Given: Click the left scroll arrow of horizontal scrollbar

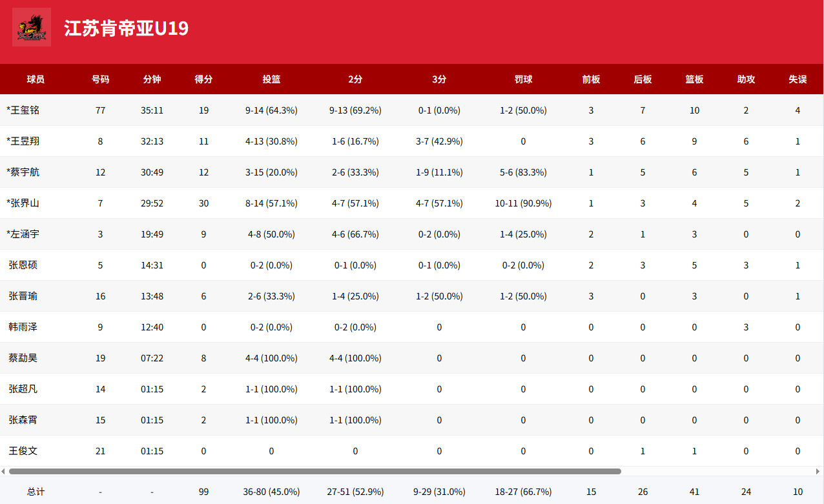Looking at the screenshot, I should pos(3,471).
